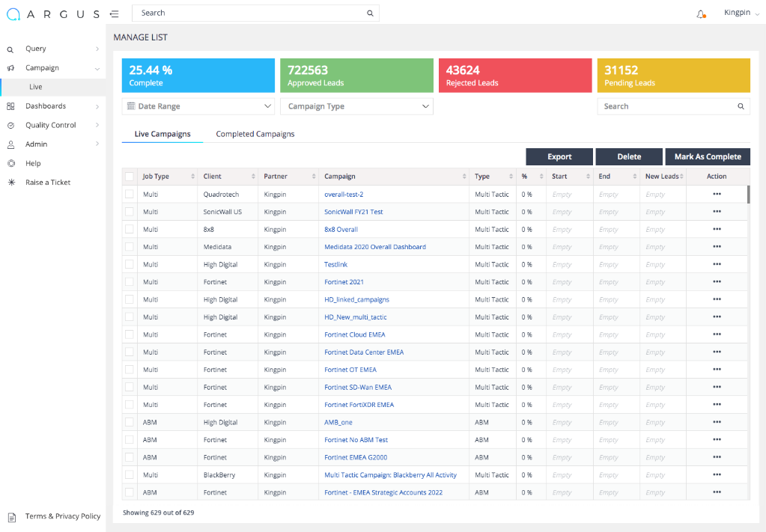This screenshot has height=532, width=766.
Task: Open action menu for AMB_one row
Action: (x=717, y=422)
